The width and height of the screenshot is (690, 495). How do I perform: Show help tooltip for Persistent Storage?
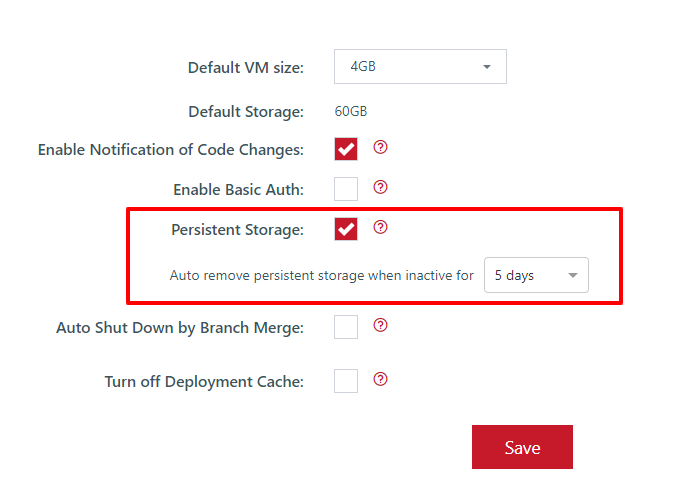[380, 227]
